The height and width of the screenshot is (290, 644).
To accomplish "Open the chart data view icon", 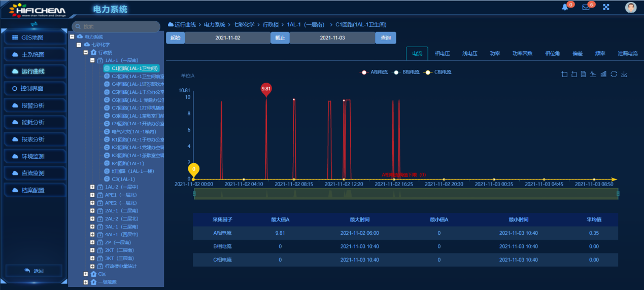I will point(584,74).
